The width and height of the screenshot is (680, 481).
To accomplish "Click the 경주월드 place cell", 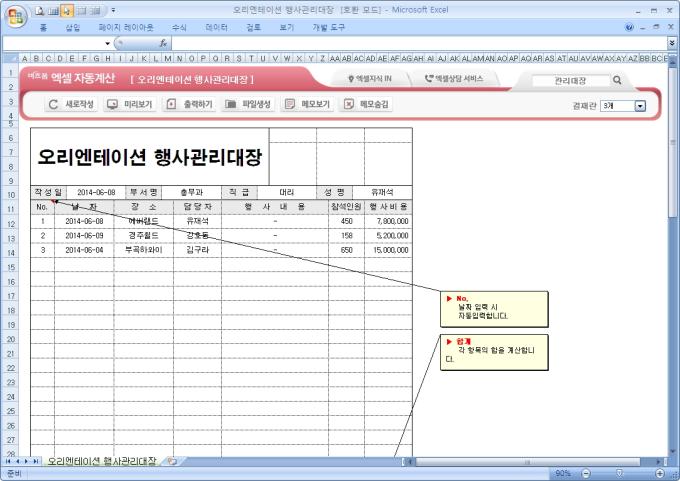I will 144,236.
